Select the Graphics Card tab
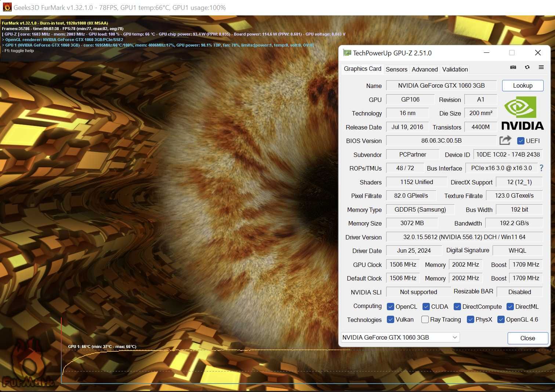The width and height of the screenshot is (555, 392). click(x=362, y=69)
